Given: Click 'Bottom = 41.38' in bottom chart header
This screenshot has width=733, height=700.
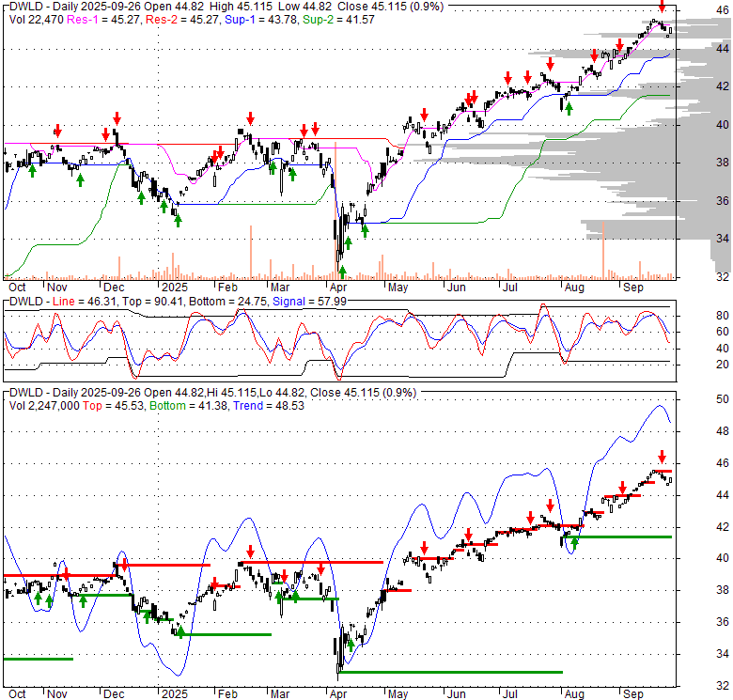Looking at the screenshot, I should 188,406.
